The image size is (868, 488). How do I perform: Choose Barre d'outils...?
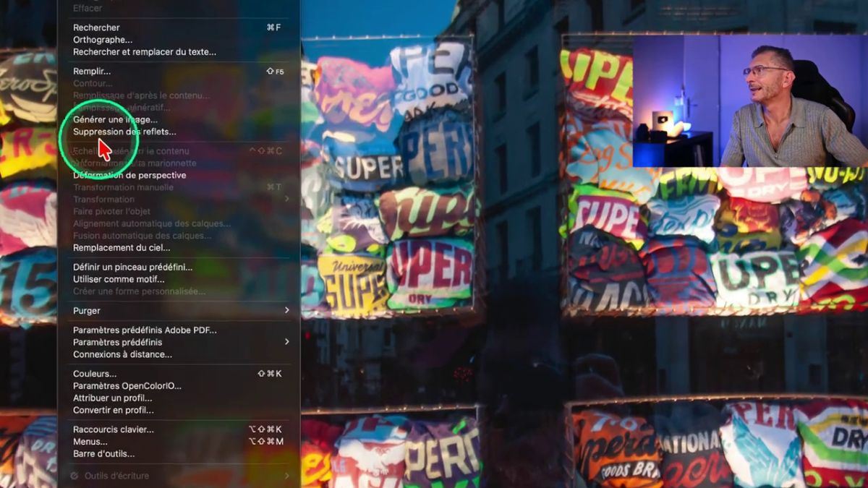tap(103, 454)
